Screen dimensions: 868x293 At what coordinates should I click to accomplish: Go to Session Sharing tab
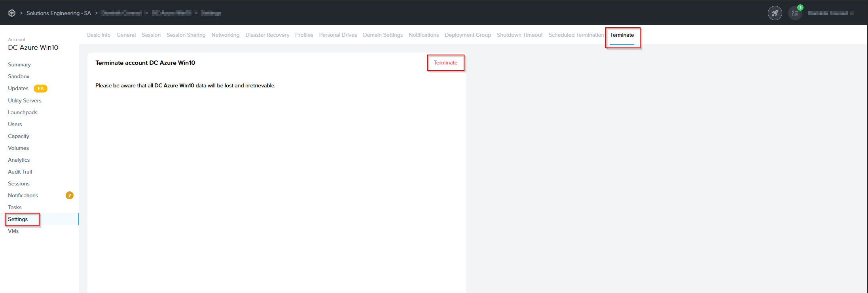point(186,35)
